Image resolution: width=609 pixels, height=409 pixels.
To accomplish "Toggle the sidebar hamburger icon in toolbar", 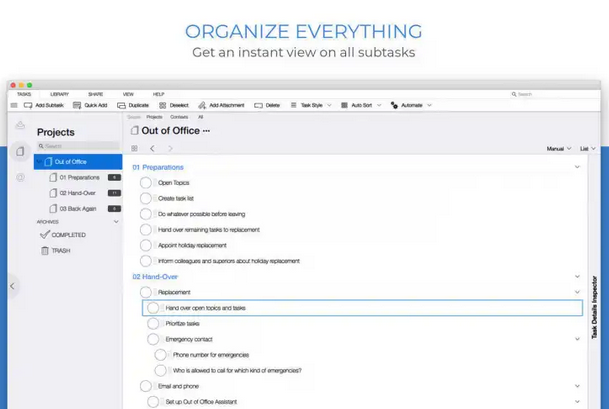I will coord(14,105).
